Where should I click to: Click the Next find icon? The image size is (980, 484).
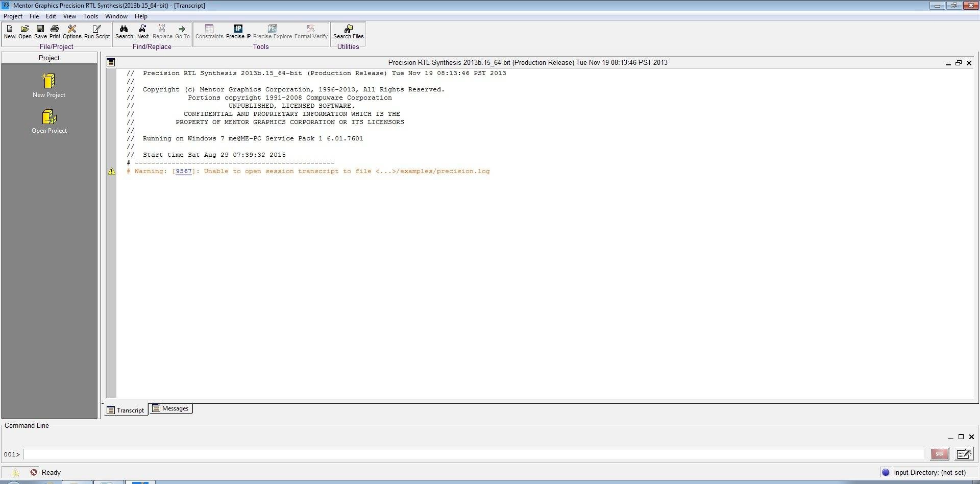click(x=143, y=32)
